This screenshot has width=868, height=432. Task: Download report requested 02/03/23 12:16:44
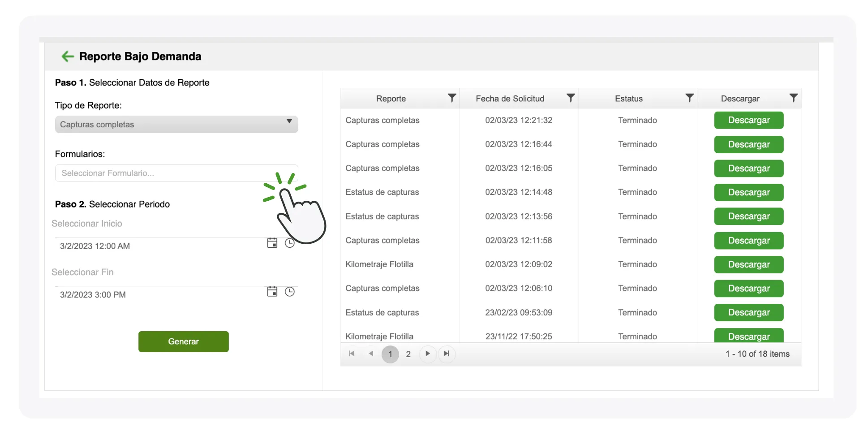pyautogui.click(x=749, y=144)
